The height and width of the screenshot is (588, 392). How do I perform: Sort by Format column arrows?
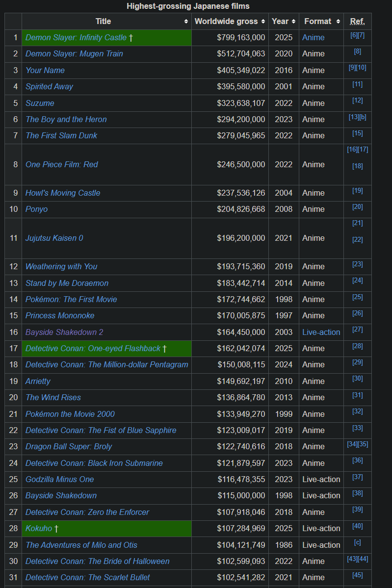(x=338, y=22)
